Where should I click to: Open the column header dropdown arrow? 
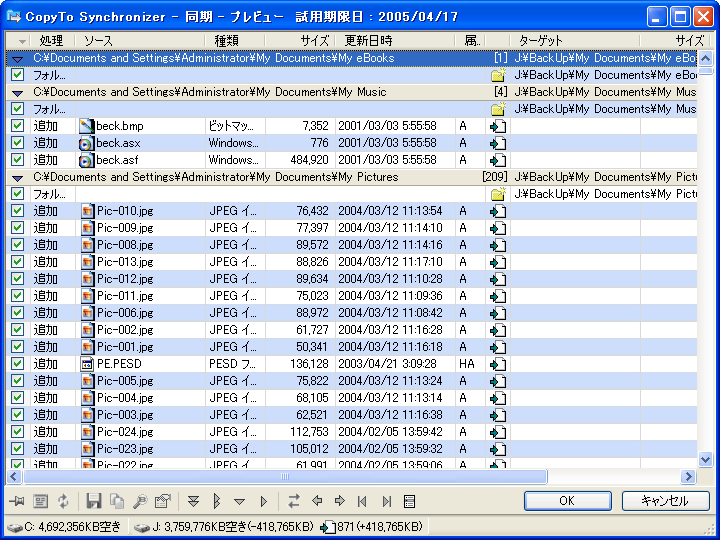point(22,41)
